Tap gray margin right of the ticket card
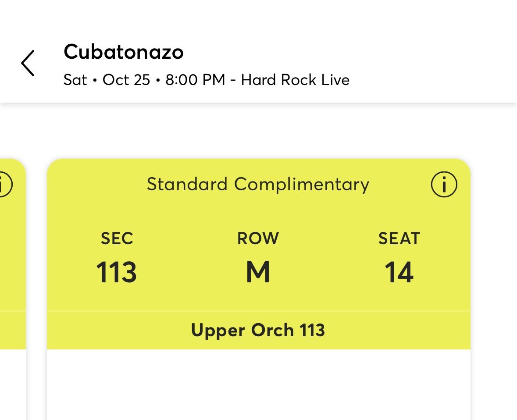This screenshot has width=517, height=420. pos(495,263)
